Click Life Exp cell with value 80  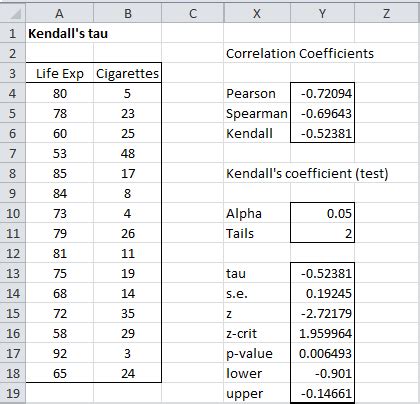(60, 93)
